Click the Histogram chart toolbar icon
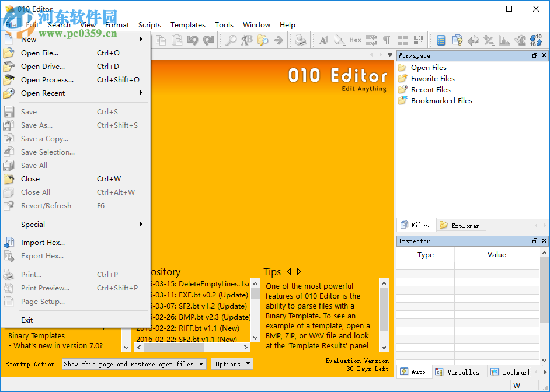 coord(504,40)
